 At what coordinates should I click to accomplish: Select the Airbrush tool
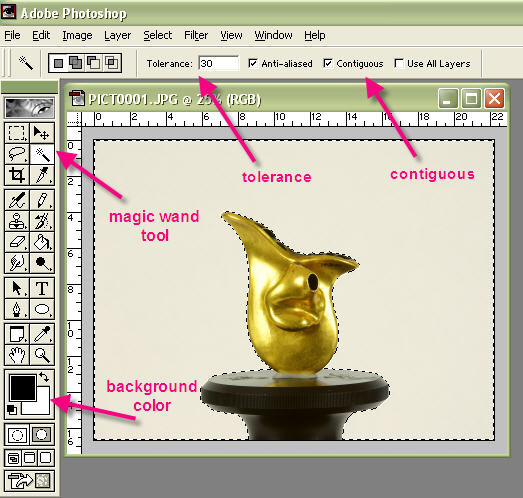pyautogui.click(x=17, y=200)
